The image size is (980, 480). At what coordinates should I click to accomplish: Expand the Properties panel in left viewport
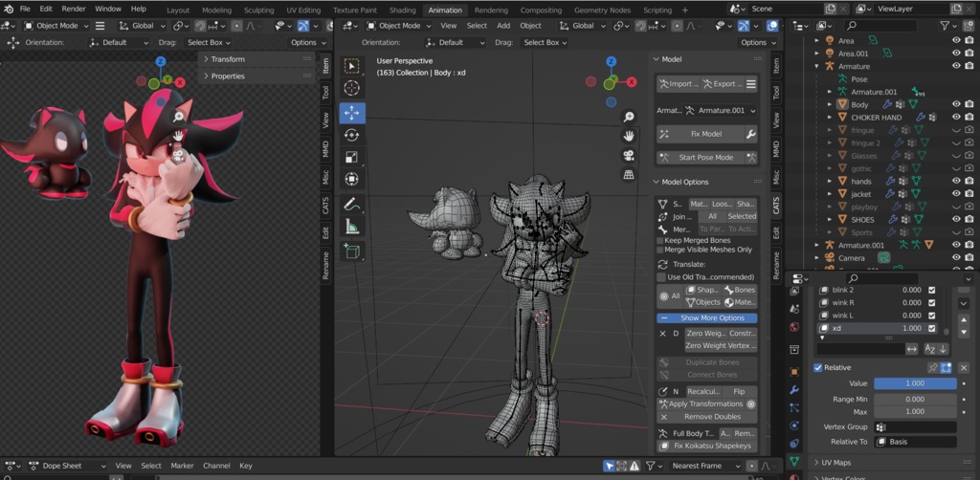pyautogui.click(x=228, y=76)
